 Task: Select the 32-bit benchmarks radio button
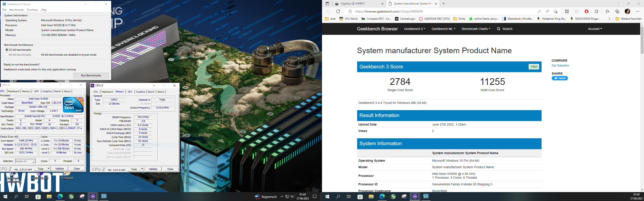pos(7,50)
